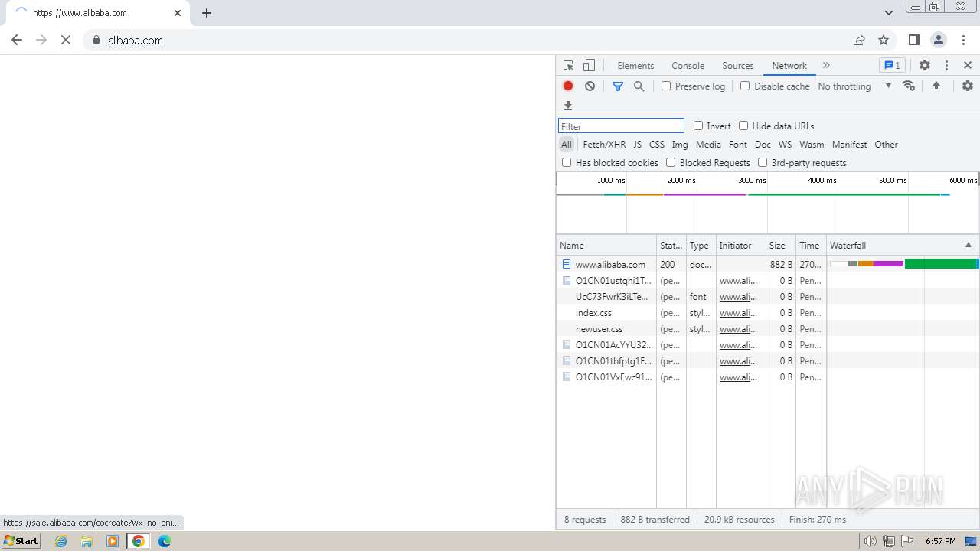Filter requests by Fetch/XHR type
Viewport: 980px width, 551px height.
[x=604, y=145]
